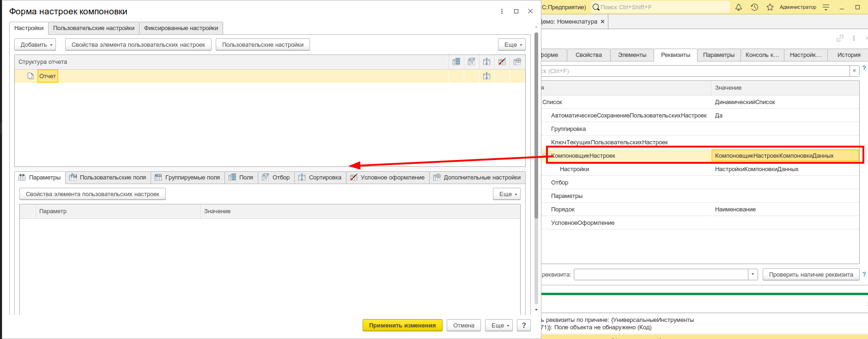
Task: Open the Условное оформление tab
Action: point(388,177)
